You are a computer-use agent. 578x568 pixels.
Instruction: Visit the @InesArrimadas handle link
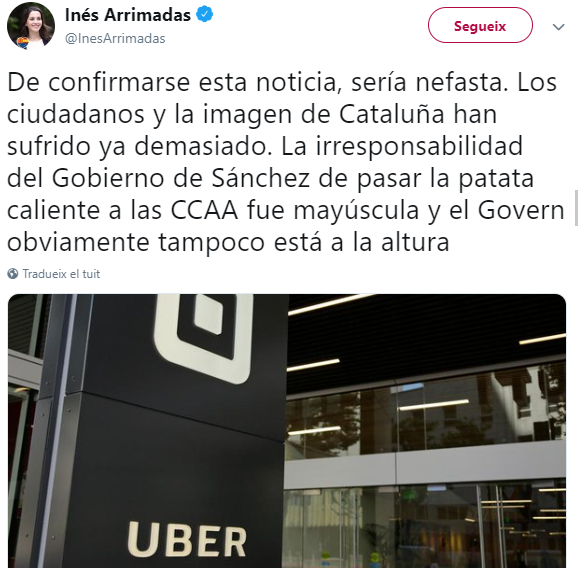115,38
